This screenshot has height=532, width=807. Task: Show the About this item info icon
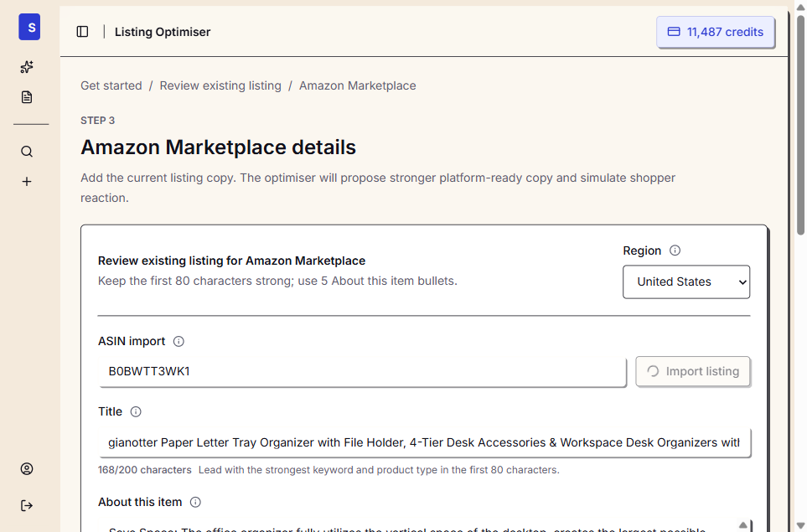click(x=195, y=502)
